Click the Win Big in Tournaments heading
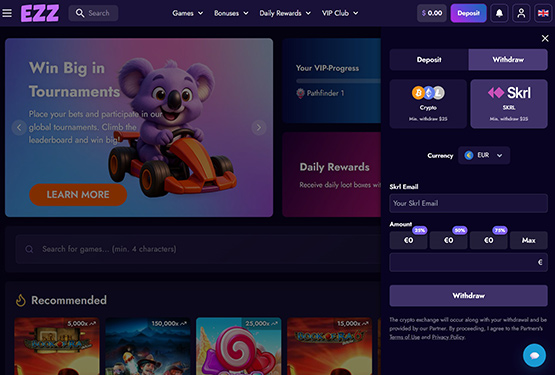This screenshot has height=375, width=555. [75, 80]
